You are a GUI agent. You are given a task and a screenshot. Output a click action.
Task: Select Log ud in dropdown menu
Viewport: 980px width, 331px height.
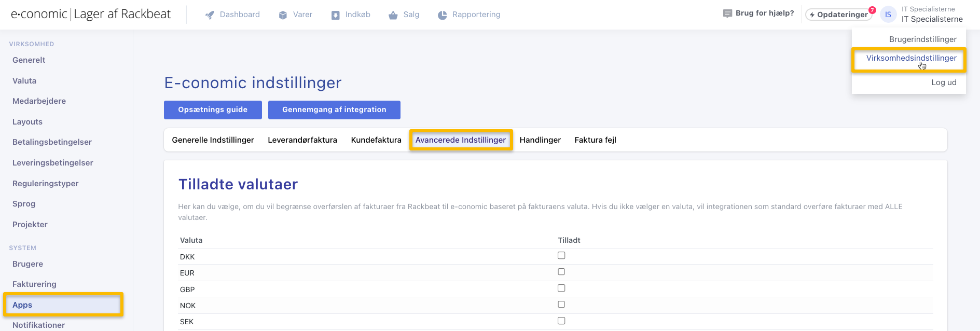point(944,82)
